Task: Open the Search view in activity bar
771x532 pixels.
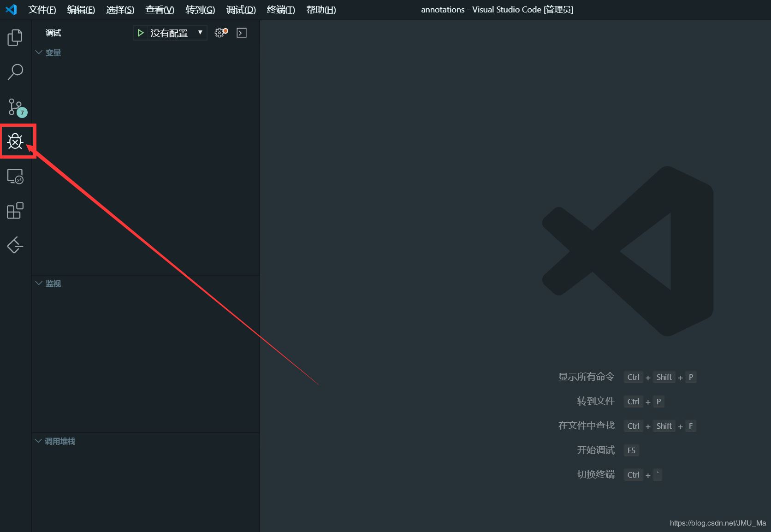Action: tap(15, 72)
